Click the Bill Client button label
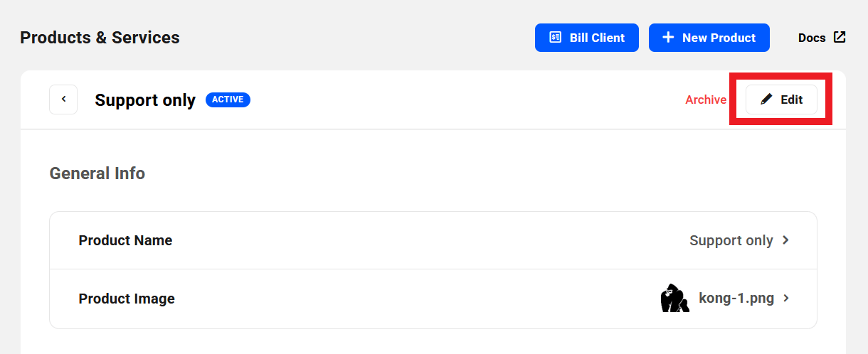The width and height of the screenshot is (868, 354). click(597, 38)
